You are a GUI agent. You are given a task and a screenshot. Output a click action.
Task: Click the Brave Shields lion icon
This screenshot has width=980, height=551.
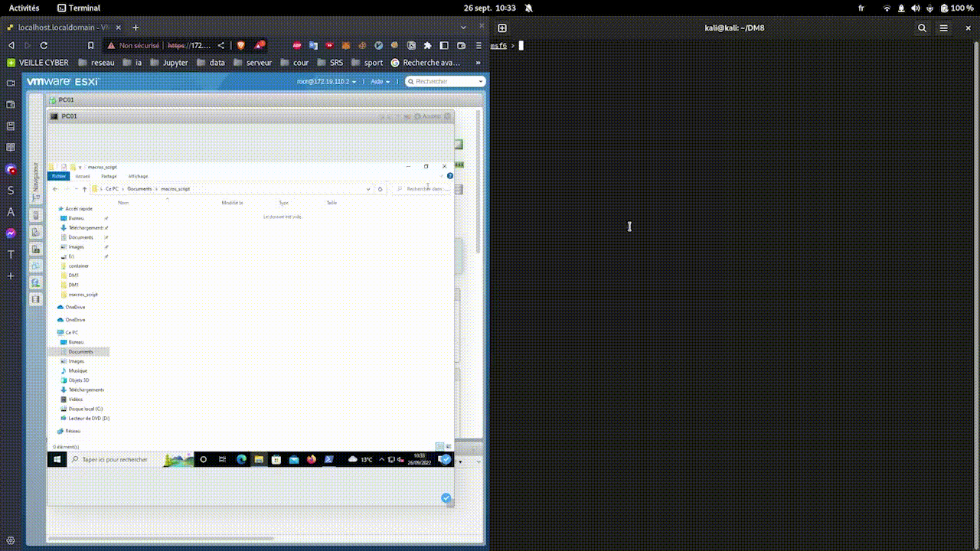point(241,45)
